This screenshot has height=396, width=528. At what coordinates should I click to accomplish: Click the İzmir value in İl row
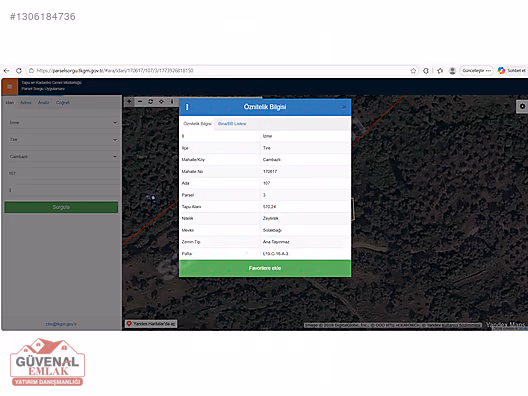coord(267,136)
